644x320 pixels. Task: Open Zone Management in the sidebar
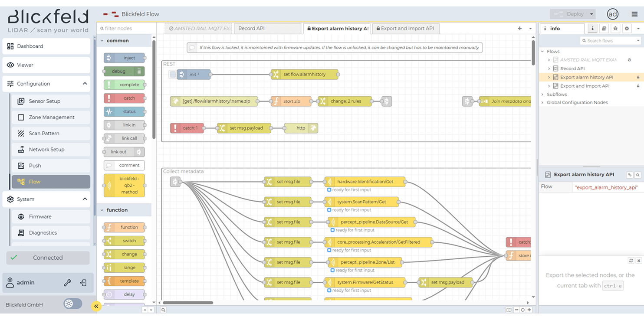point(51,118)
